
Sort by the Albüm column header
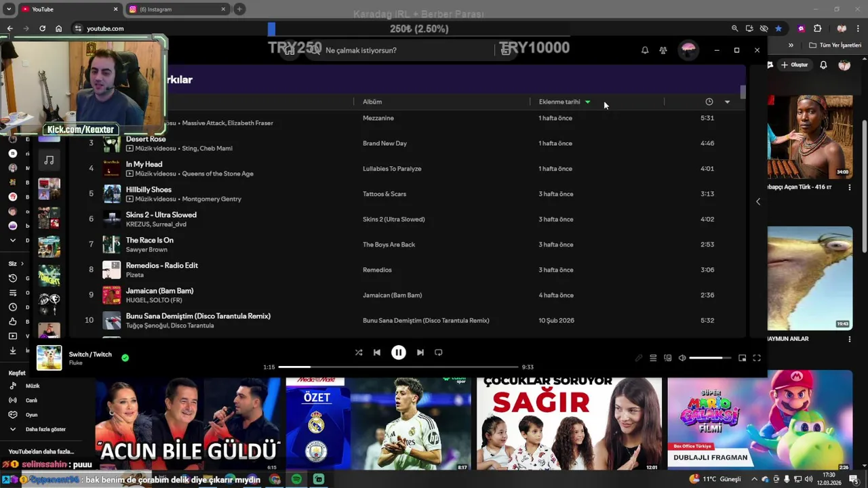[372, 102]
